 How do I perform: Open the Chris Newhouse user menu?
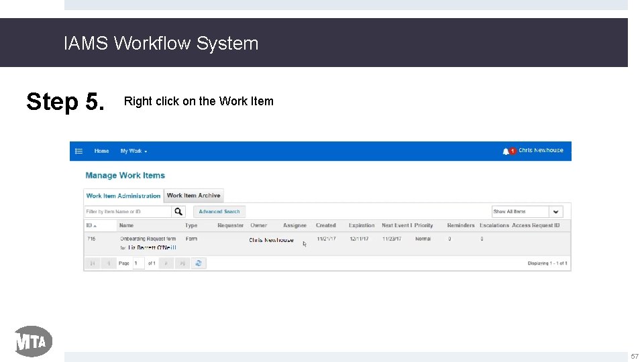[x=541, y=150]
